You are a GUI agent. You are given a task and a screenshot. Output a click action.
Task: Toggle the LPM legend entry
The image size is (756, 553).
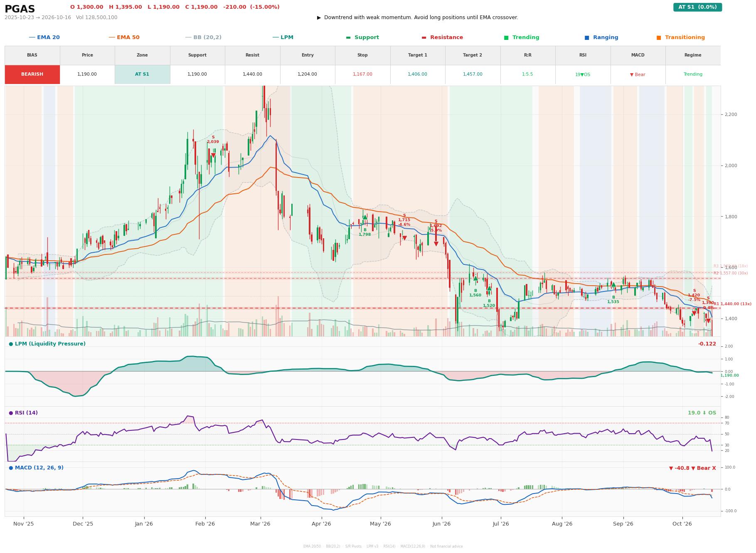(x=283, y=37)
